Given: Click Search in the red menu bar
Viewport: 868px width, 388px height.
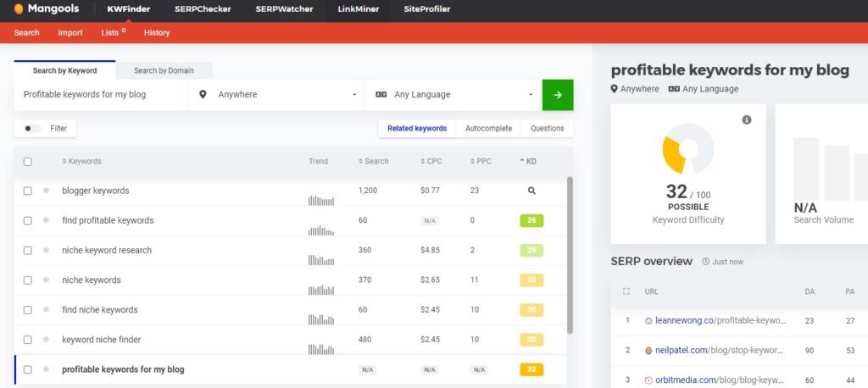Looking at the screenshot, I should 26,33.
